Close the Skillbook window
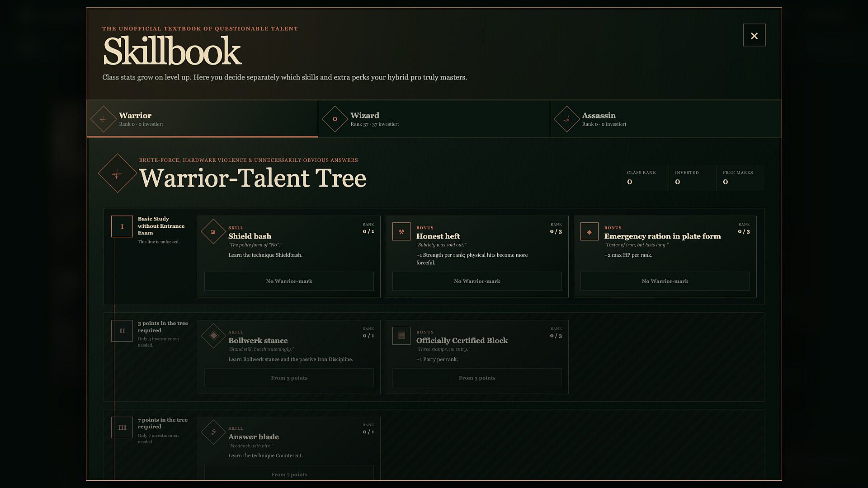Viewport: 868px width, 488px height. (x=754, y=35)
